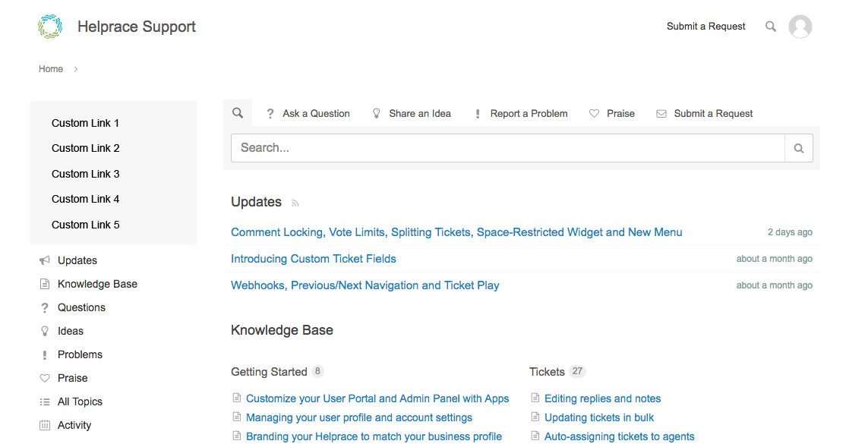Open the Getting Started category heading
The width and height of the screenshot is (868, 444).
coord(269,372)
